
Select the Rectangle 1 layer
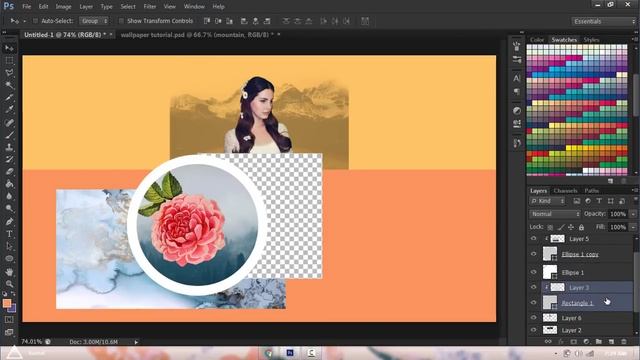[587, 302]
